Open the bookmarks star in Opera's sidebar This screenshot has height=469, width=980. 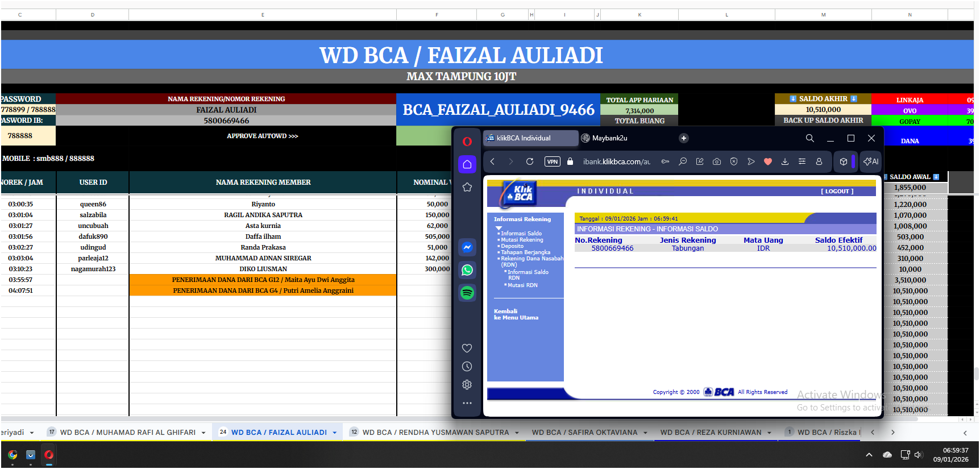(x=467, y=187)
